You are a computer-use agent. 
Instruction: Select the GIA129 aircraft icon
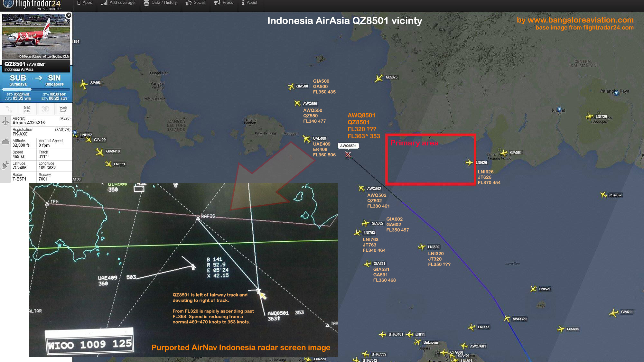point(89,140)
